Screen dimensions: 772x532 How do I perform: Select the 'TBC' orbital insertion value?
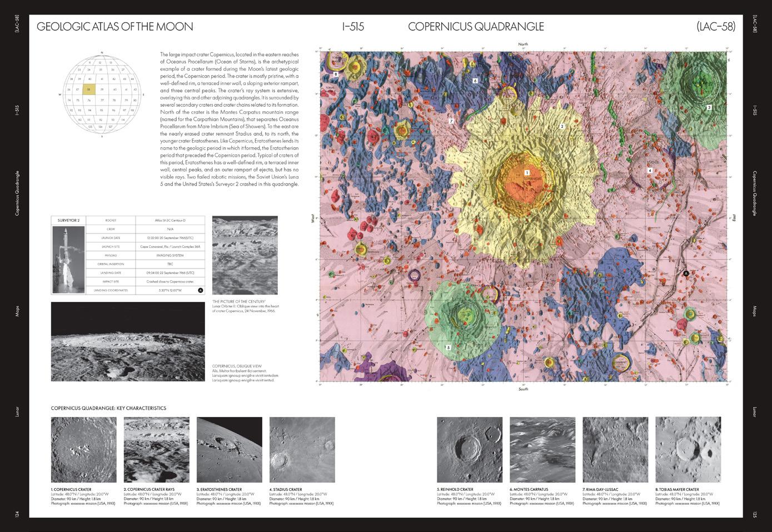171,264
